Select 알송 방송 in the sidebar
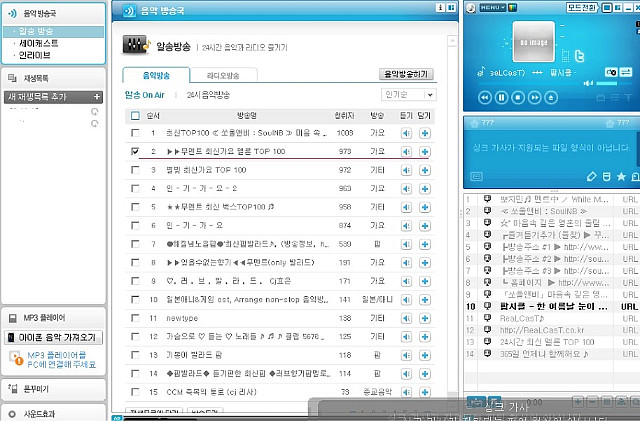The height and width of the screenshot is (421, 640). point(54,31)
